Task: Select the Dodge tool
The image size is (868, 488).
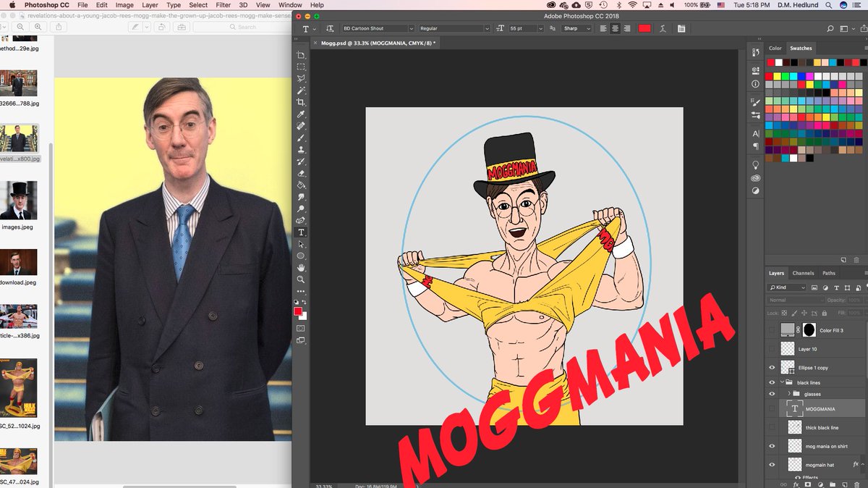Action: (301, 209)
